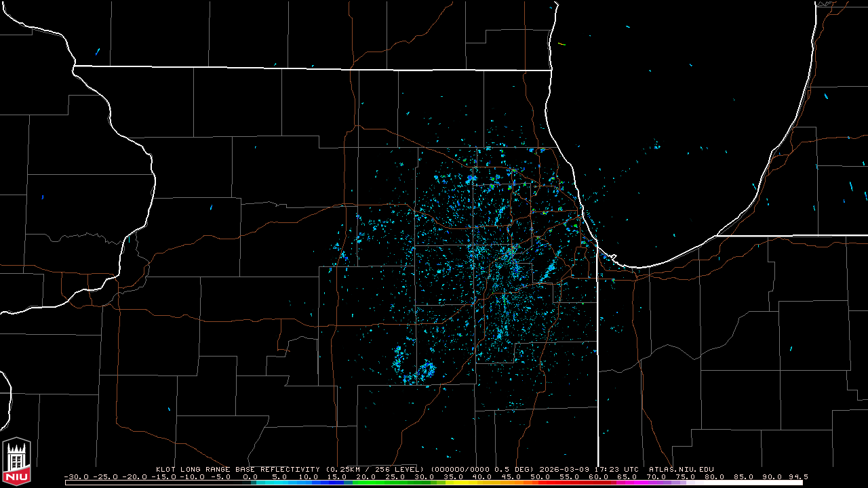Click the NIU castle logo

coord(16,462)
